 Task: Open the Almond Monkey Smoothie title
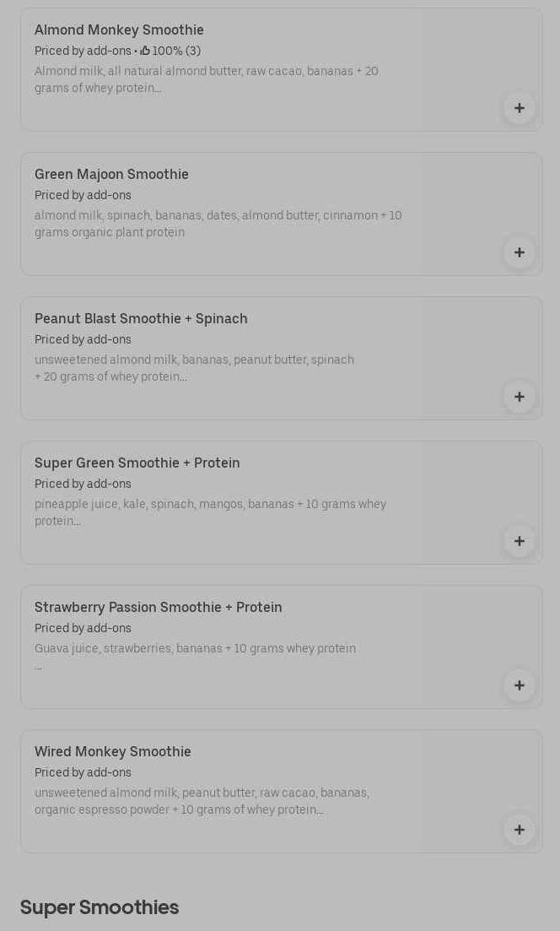(x=119, y=30)
